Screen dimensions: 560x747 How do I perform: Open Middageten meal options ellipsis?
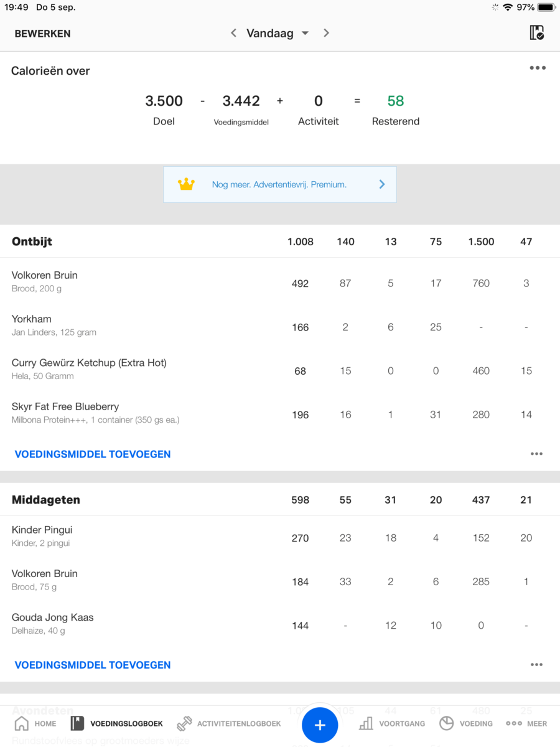tap(536, 665)
